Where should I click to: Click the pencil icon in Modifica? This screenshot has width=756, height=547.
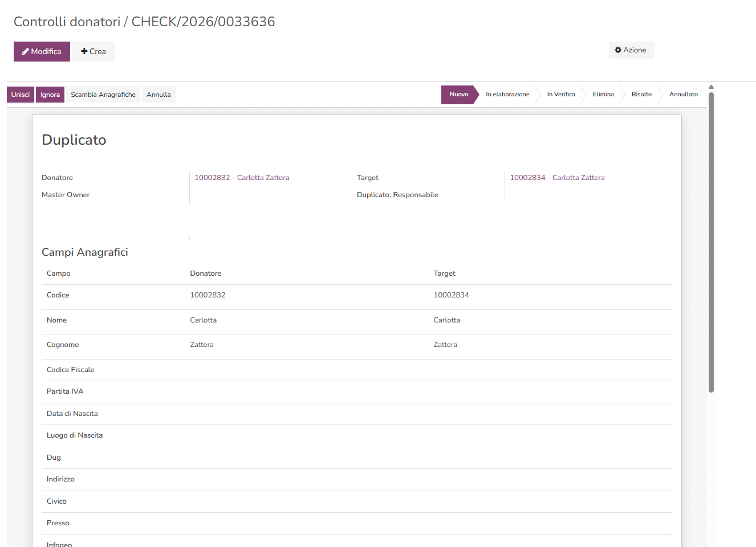click(x=26, y=51)
